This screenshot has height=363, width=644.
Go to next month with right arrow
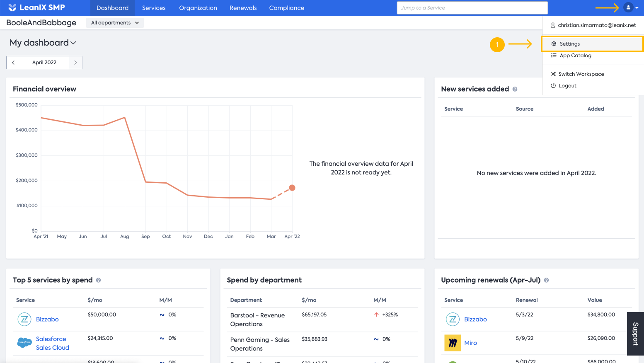coord(75,63)
